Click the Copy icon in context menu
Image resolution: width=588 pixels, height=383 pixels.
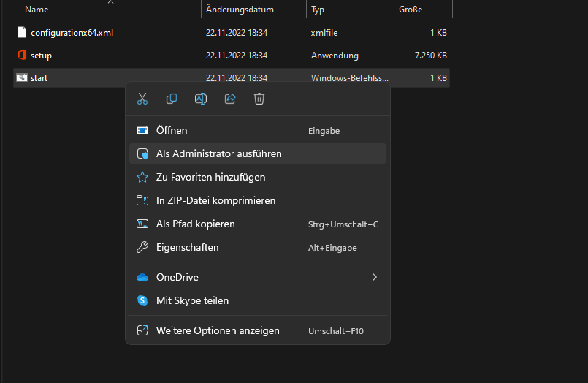point(172,99)
